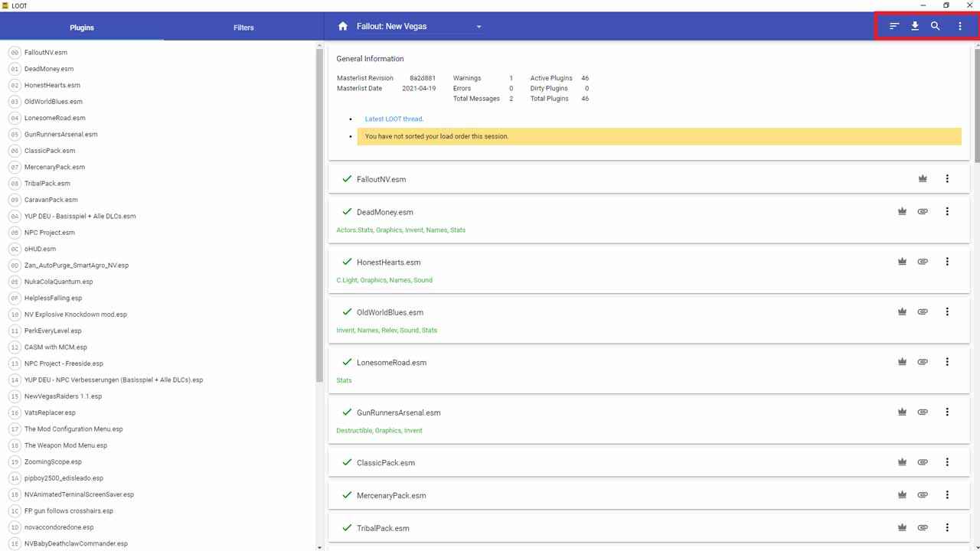This screenshot has height=551, width=980.
Task: Open the Latest LOOT thread link
Action: 394,119
